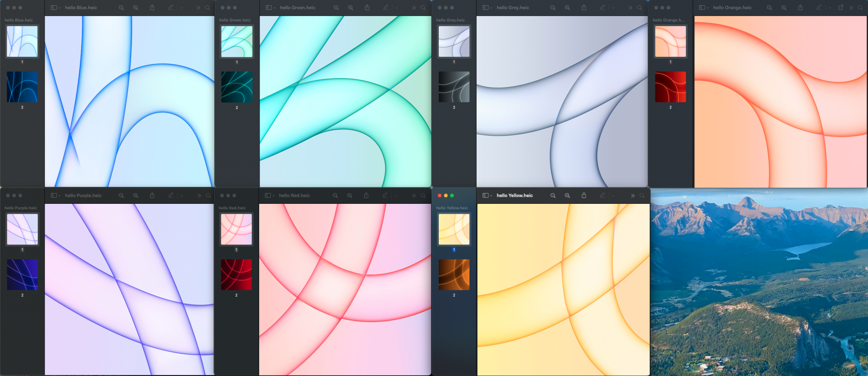Search within the hello Red.heic window
The width and height of the screenshot is (868, 376).
pos(423,196)
